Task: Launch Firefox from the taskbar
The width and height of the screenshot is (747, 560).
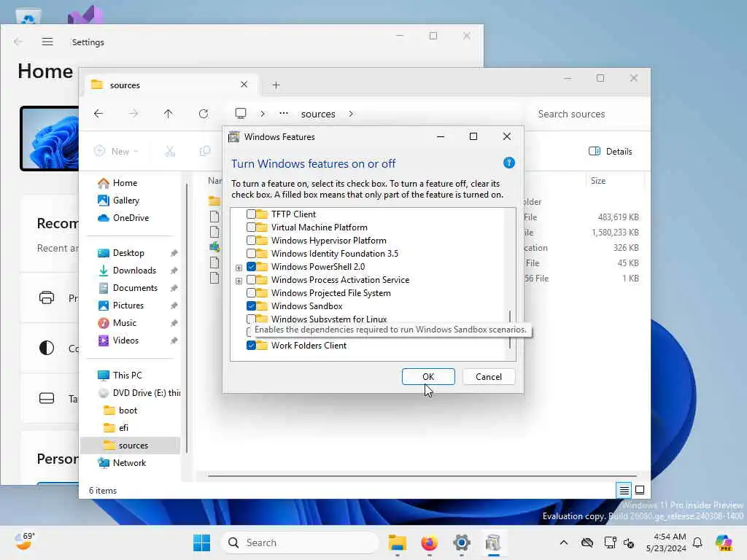Action: coord(429,542)
